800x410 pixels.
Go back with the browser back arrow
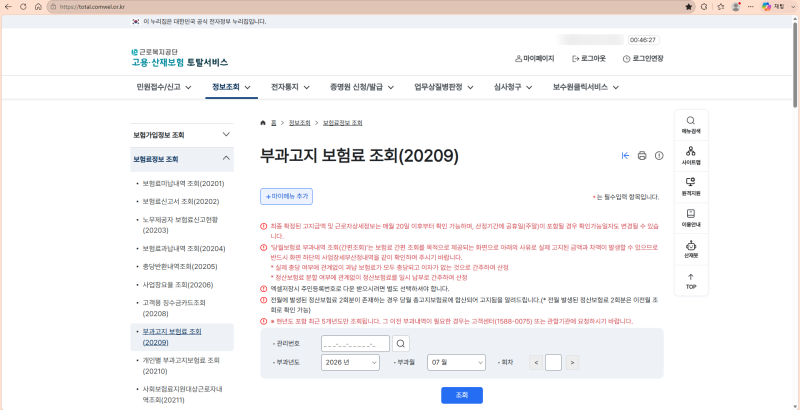tap(8, 7)
